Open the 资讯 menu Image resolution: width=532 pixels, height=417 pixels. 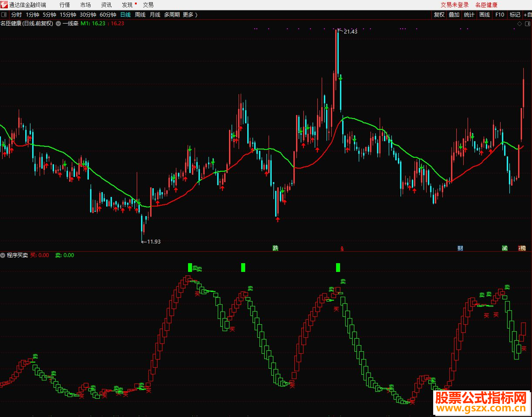click(x=106, y=5)
